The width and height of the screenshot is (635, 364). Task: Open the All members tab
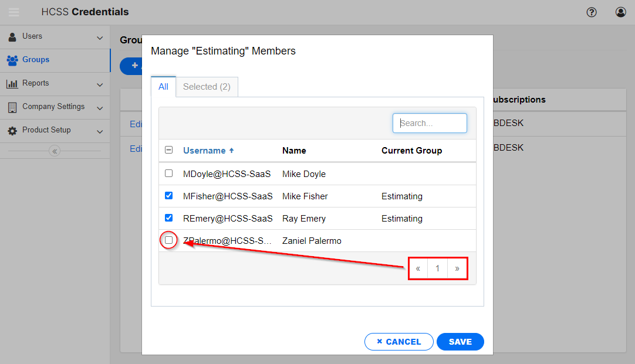[x=163, y=87]
